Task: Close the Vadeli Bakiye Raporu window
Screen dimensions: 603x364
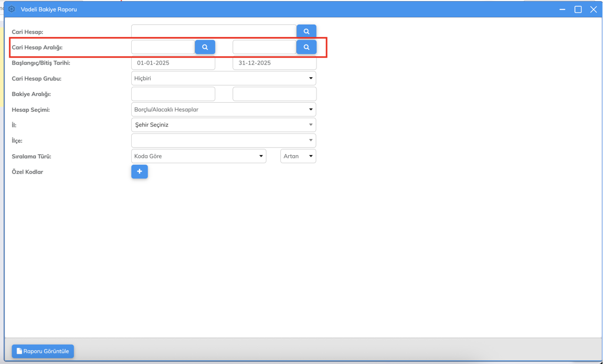Action: pos(594,9)
